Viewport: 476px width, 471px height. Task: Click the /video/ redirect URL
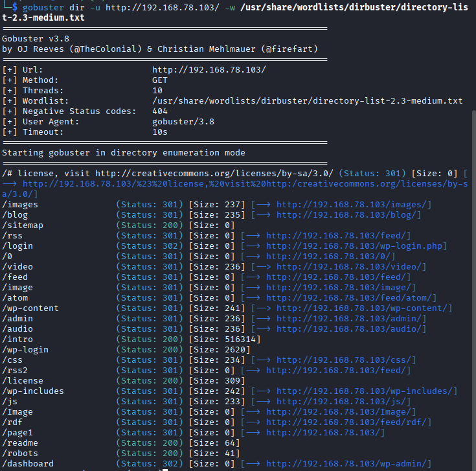pyautogui.click(x=348, y=267)
